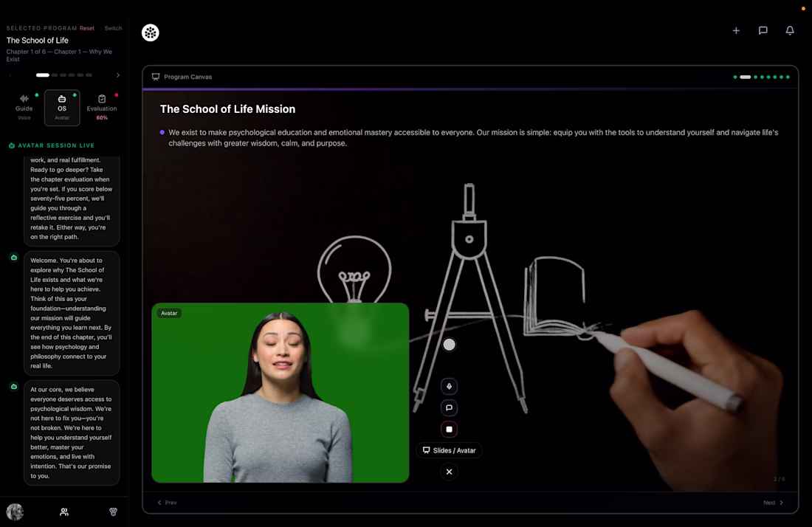
Task: Close the avatar controls with the X button
Action: (449, 472)
